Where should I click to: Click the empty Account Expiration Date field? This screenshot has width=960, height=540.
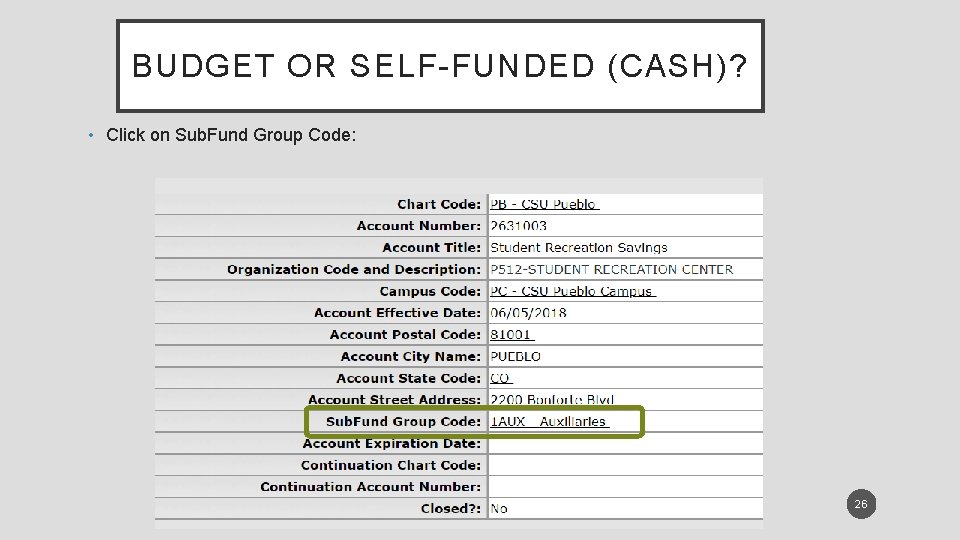[x=624, y=444]
